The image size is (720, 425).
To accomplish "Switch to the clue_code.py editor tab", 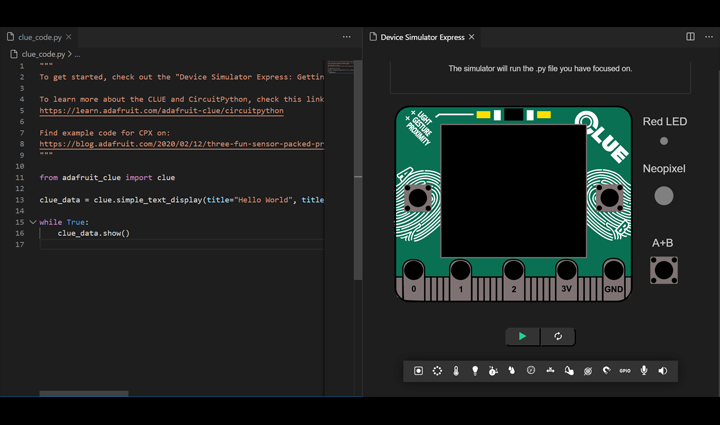I will click(40, 37).
